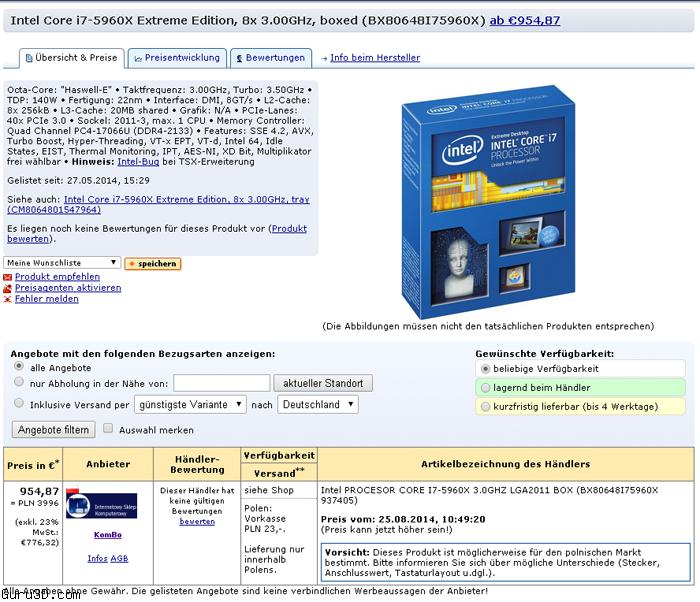Click the 'Preis in €' column header
Image resolution: width=700 pixels, height=602 pixels.
[x=33, y=465]
